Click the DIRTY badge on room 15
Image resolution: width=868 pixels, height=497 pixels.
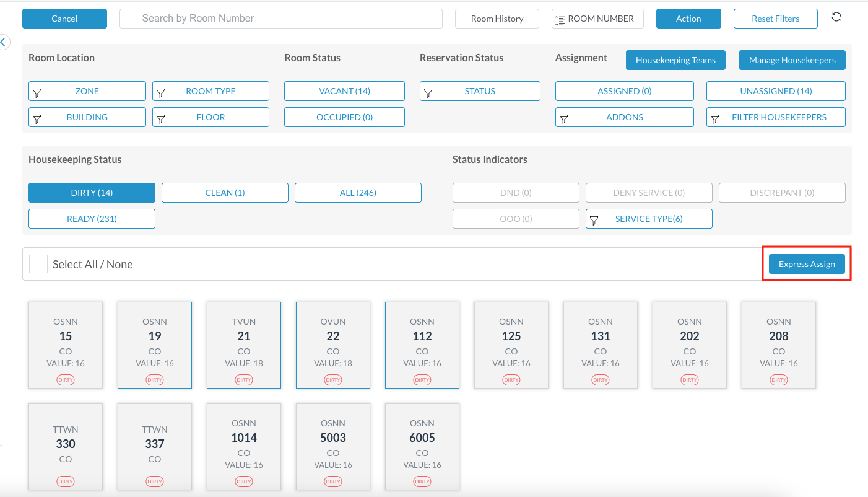point(66,379)
